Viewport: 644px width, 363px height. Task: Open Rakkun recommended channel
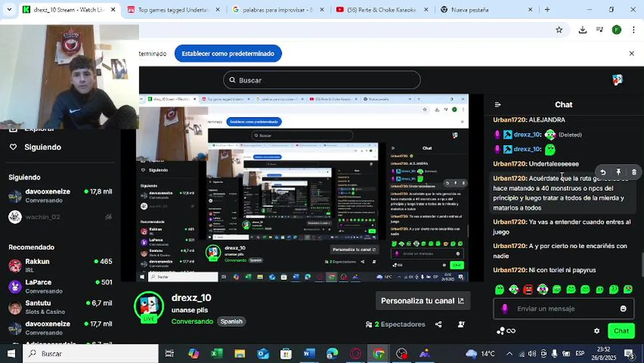(60, 265)
